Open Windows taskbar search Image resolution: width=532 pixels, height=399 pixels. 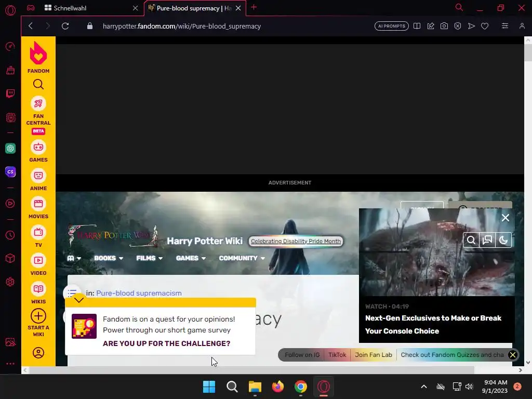click(232, 387)
